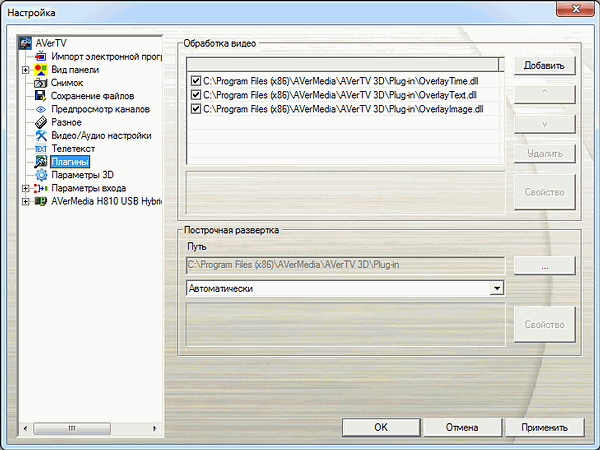This screenshot has width=600, height=450.
Task: Select the AVerTV root tree label
Action: tap(51, 43)
